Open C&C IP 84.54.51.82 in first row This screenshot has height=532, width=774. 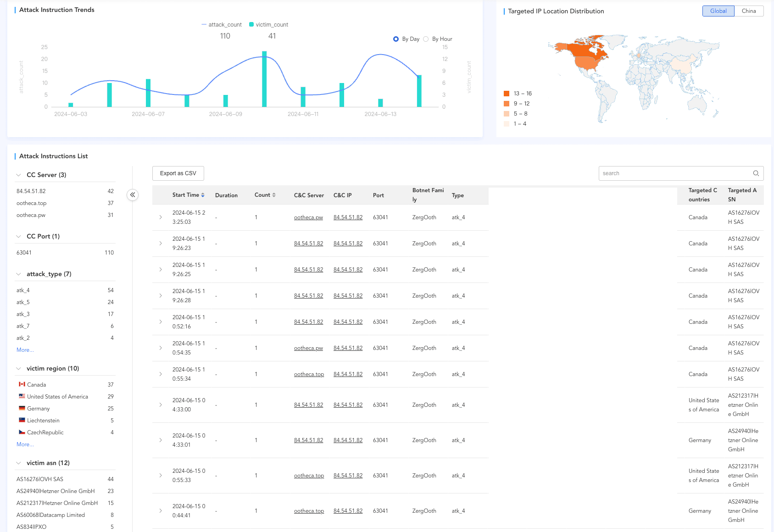[x=348, y=217]
